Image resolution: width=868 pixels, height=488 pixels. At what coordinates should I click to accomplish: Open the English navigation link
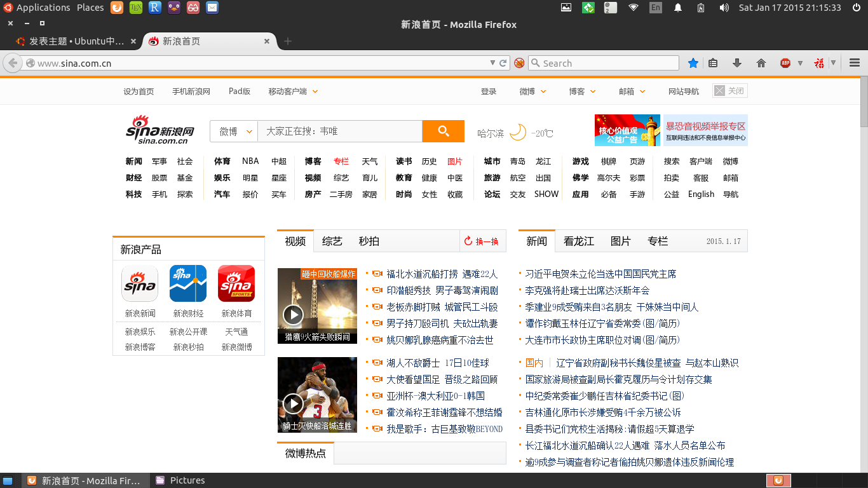(701, 194)
